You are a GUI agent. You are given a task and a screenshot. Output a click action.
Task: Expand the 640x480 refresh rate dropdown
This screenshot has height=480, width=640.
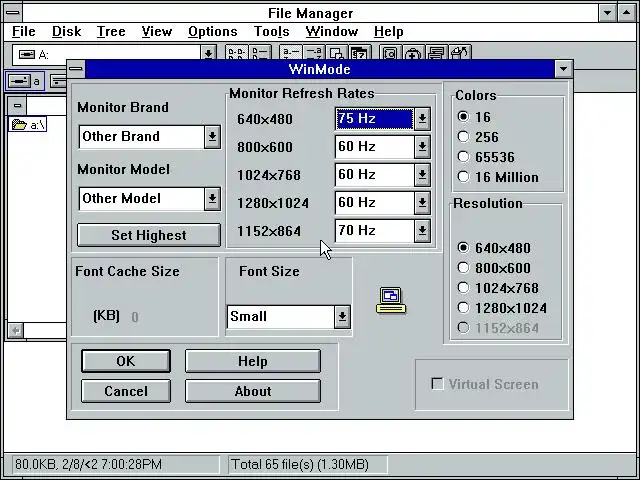click(422, 119)
